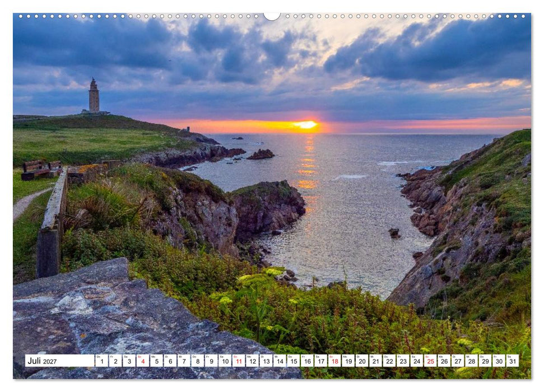Viewport: 544px width, 392px height.
Task: Choose day 5 in the date row
Action: point(156,361)
